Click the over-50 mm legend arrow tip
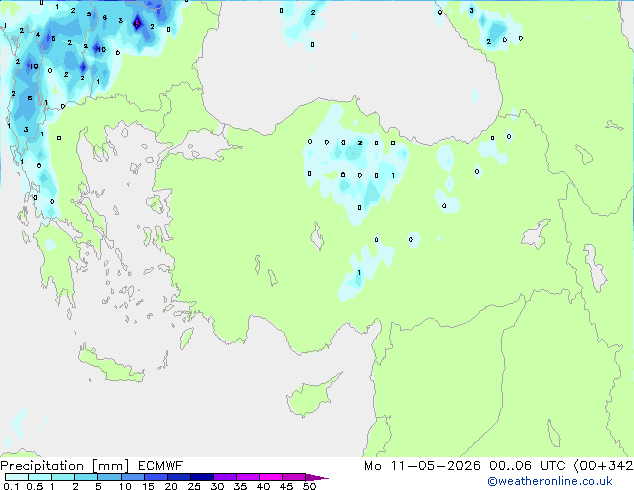 pyautogui.click(x=317, y=477)
